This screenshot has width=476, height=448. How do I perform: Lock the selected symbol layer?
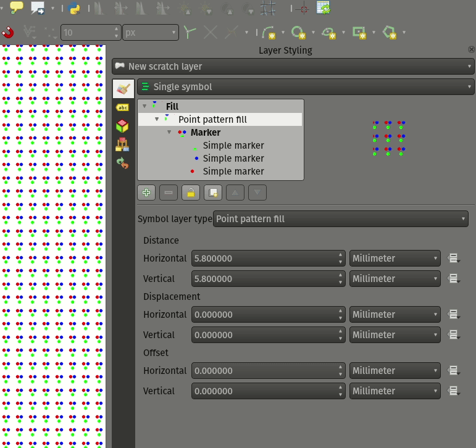(x=190, y=193)
